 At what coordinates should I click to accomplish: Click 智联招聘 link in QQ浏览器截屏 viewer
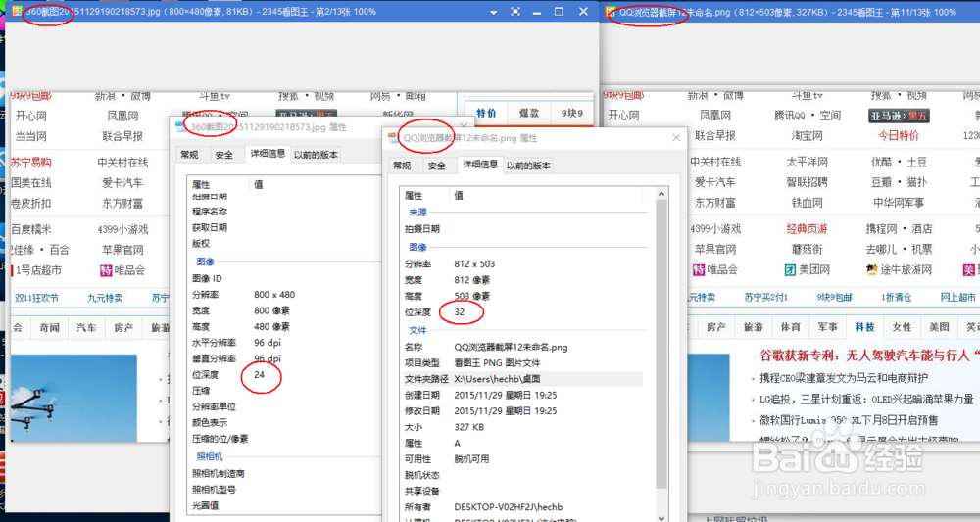[807, 182]
